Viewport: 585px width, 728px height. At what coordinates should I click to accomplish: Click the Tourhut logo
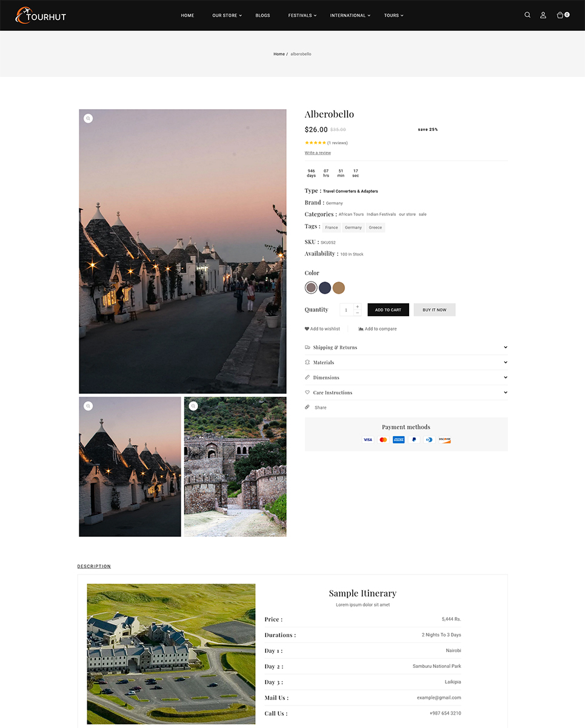pos(41,15)
